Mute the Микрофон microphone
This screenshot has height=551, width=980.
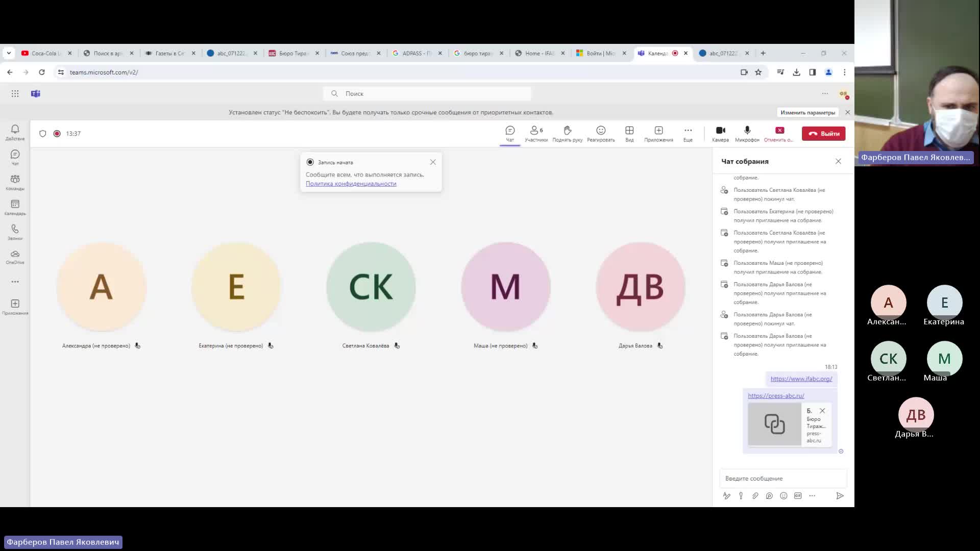click(x=747, y=134)
